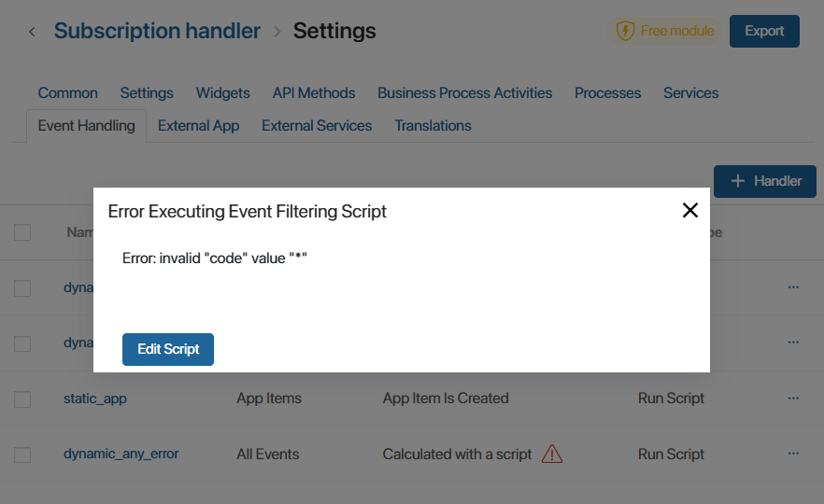Add a new Handler
The image size is (824, 504).
tap(764, 181)
